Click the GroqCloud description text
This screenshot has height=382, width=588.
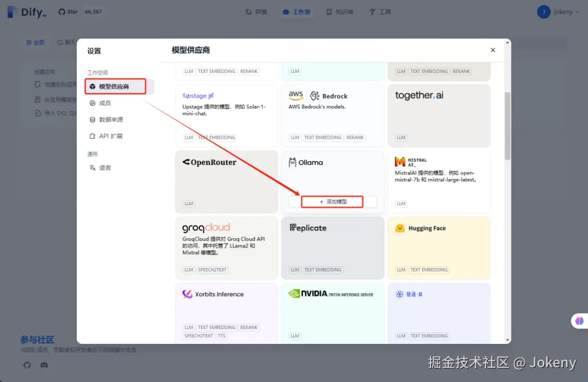(x=224, y=245)
